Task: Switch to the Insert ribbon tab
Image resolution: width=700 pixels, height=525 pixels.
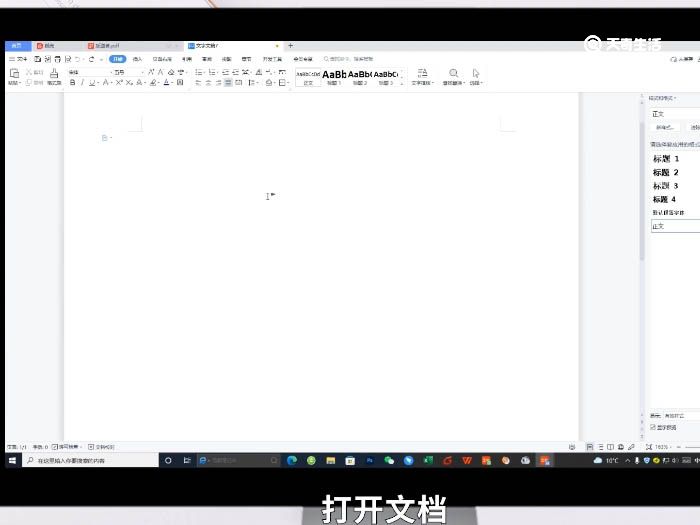Action: [x=137, y=59]
